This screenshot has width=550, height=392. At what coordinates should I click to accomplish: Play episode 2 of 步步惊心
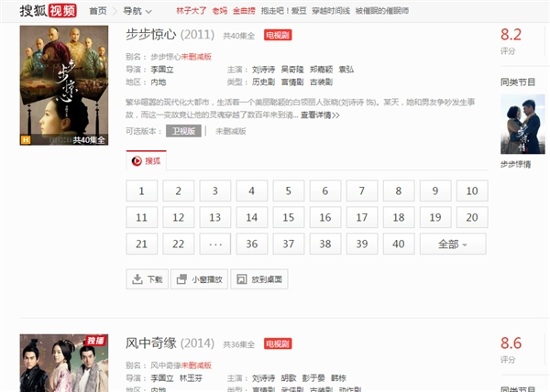[178, 191]
